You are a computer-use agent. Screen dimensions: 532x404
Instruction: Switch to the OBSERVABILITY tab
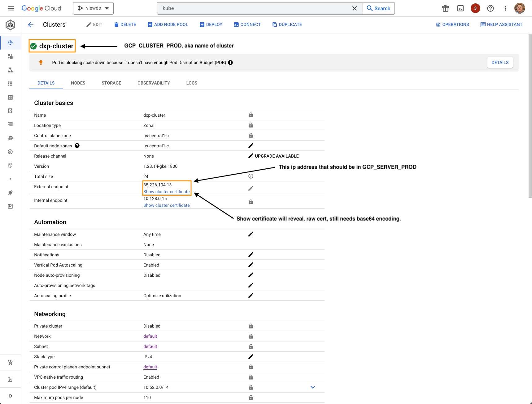point(154,83)
